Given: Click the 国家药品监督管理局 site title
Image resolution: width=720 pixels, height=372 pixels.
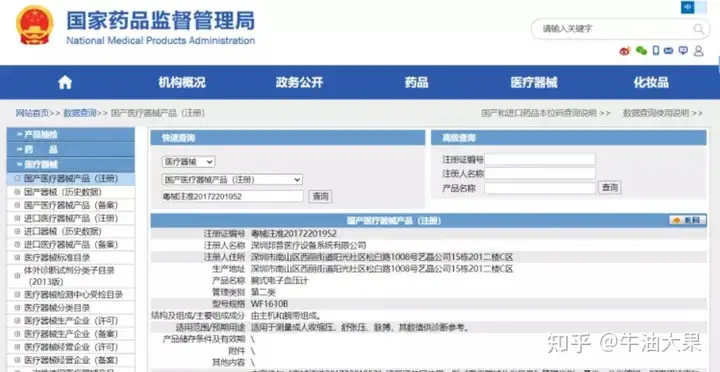Looking at the screenshot, I should [x=160, y=21].
